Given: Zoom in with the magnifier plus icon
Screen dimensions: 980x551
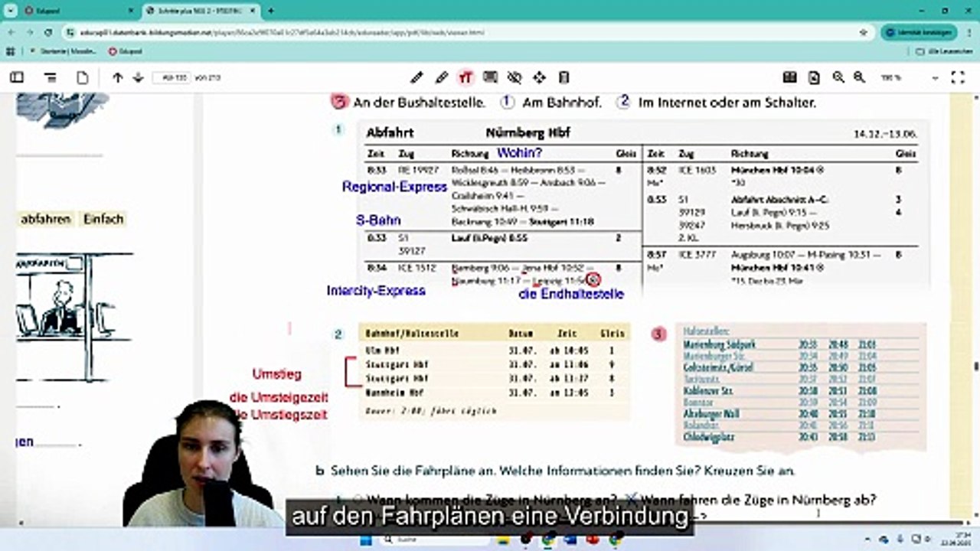Looking at the screenshot, I should click(x=838, y=77).
